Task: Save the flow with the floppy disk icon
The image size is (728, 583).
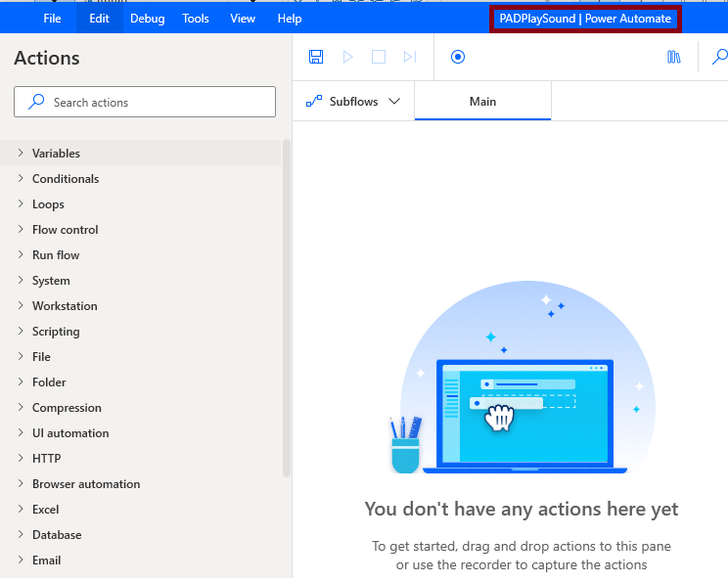Action: coord(316,57)
